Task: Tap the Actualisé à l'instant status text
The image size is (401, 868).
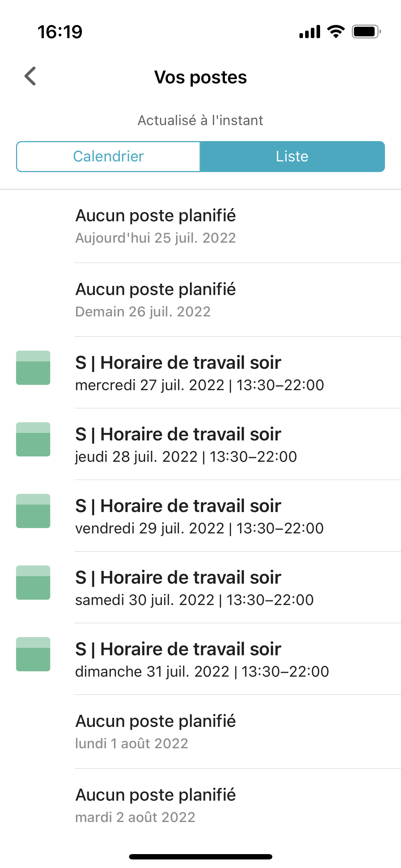Action: point(200,120)
